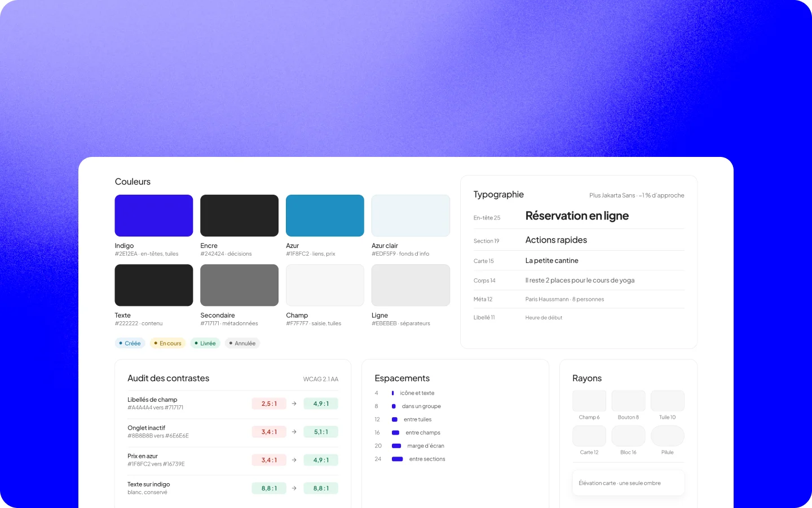
Task: Click the Bouton 8 radius sample
Action: (628, 401)
